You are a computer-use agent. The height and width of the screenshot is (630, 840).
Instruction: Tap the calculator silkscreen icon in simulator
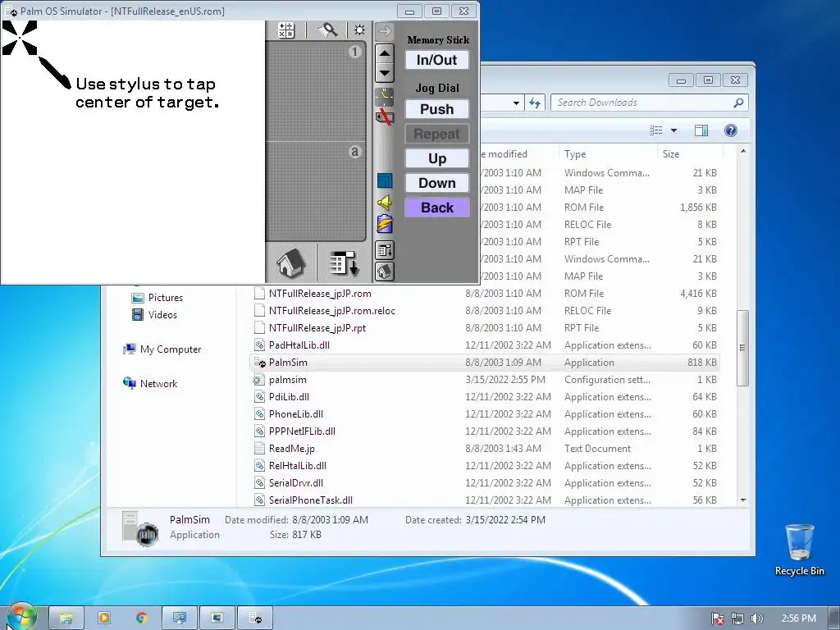286,30
